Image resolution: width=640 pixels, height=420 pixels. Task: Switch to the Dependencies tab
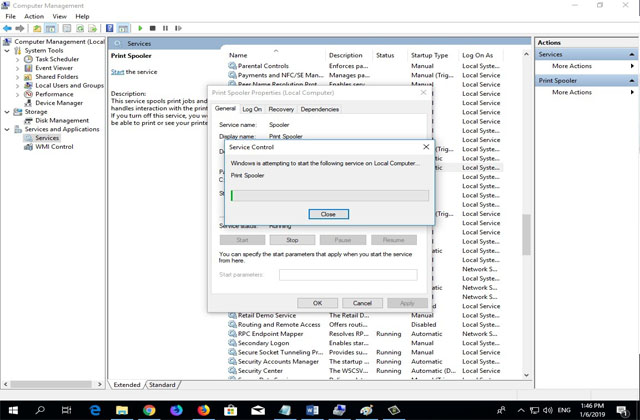[x=320, y=109]
